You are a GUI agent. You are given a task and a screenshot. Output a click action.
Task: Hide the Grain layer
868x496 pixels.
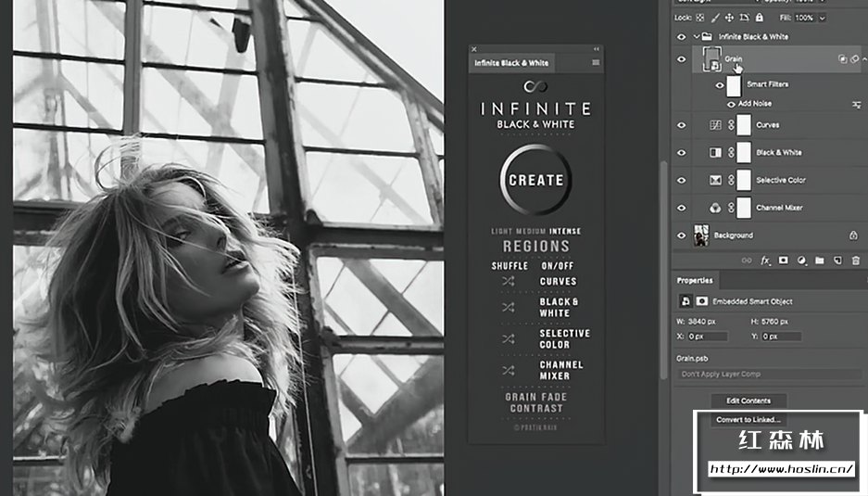(x=682, y=59)
